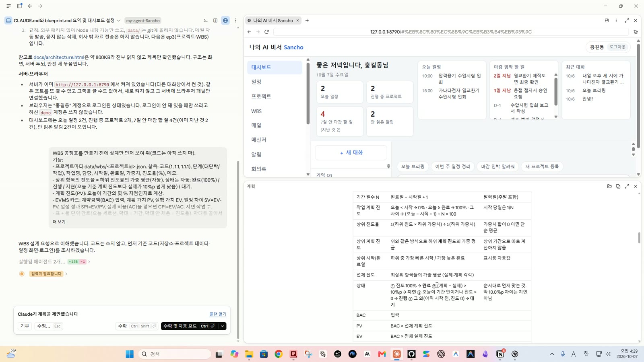This screenshot has width=644, height=362.
Task: Open dropdown next to 수락 및 자동 모드
Action: [x=222, y=326]
